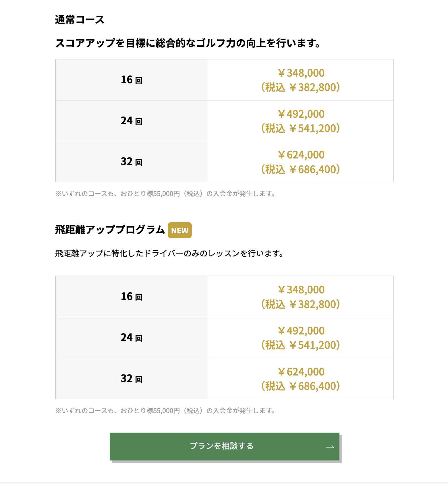
Task: Click the ¥492,000 price in the 飛距離アップ table
Action: tap(301, 331)
